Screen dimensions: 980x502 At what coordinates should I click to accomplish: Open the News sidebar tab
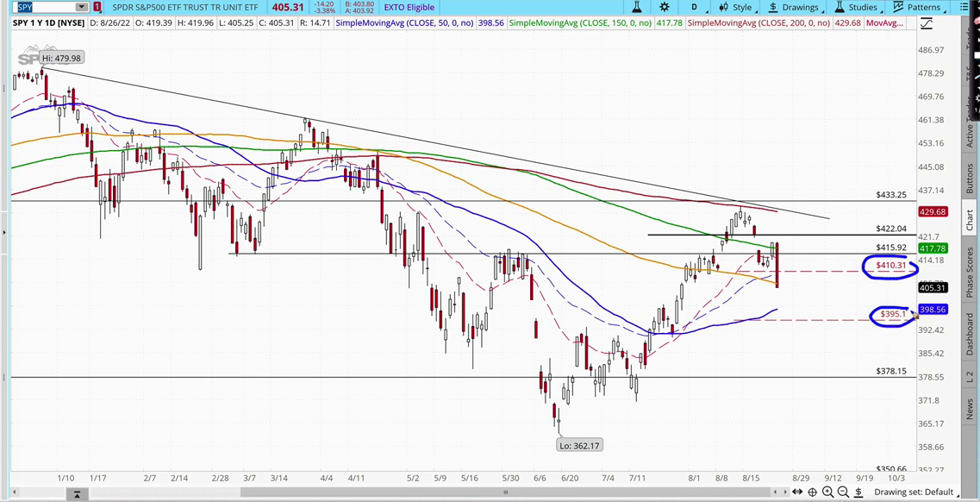click(x=970, y=409)
